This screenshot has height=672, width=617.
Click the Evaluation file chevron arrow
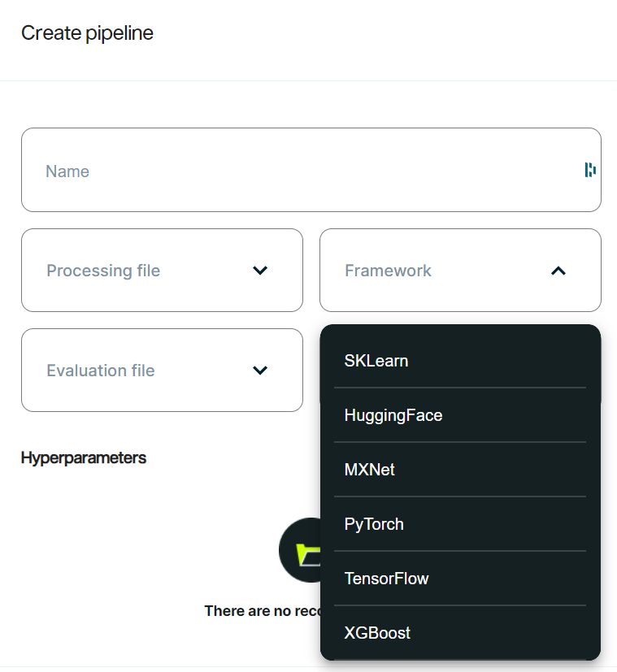[x=260, y=371]
